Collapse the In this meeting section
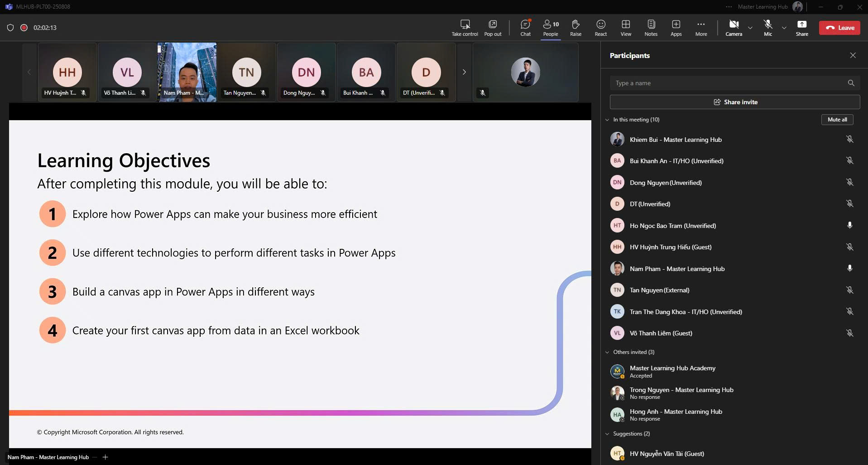The image size is (868, 465). tap(607, 120)
